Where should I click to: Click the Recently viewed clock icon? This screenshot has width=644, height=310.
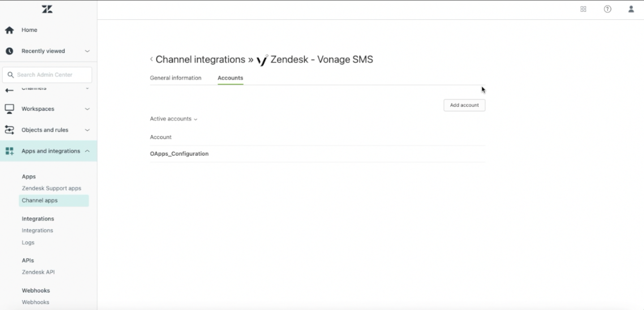(x=9, y=51)
